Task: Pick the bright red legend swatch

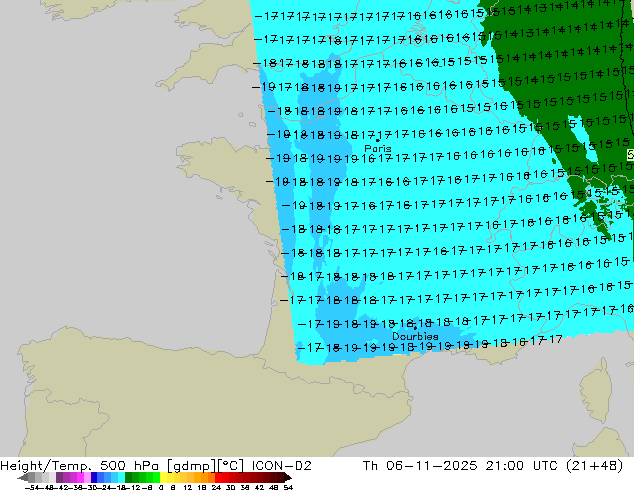Action: pyautogui.click(x=218, y=478)
